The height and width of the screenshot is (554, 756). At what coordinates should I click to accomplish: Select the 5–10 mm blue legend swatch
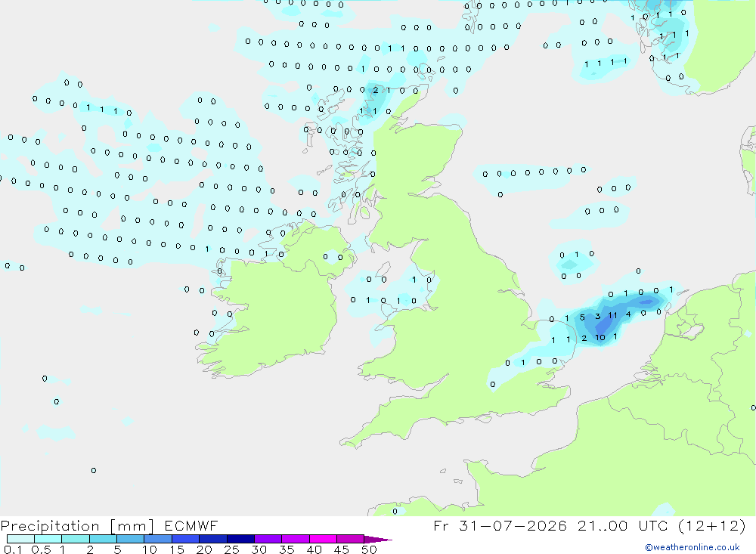(130, 539)
